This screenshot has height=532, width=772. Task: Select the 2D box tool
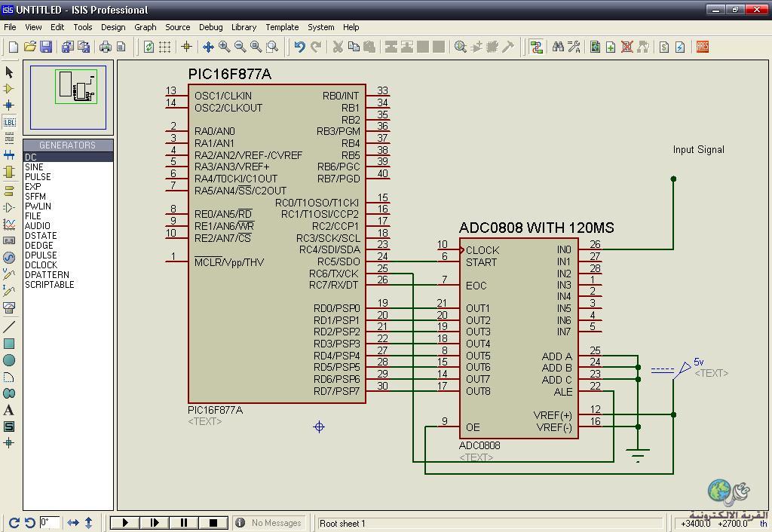(9, 343)
